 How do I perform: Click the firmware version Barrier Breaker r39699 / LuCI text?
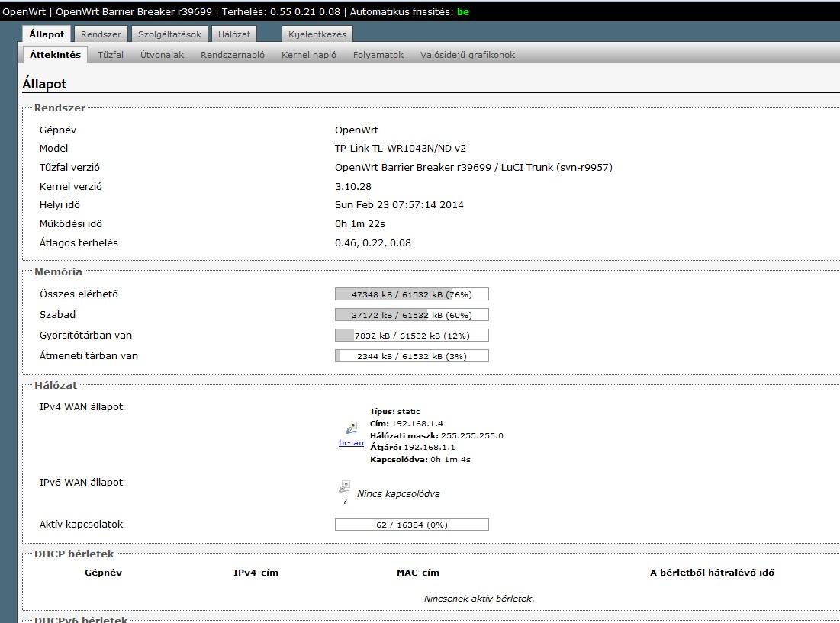474,167
